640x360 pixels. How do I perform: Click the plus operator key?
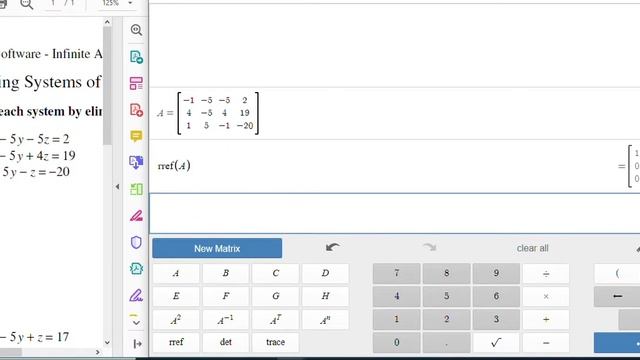pyautogui.click(x=546, y=320)
